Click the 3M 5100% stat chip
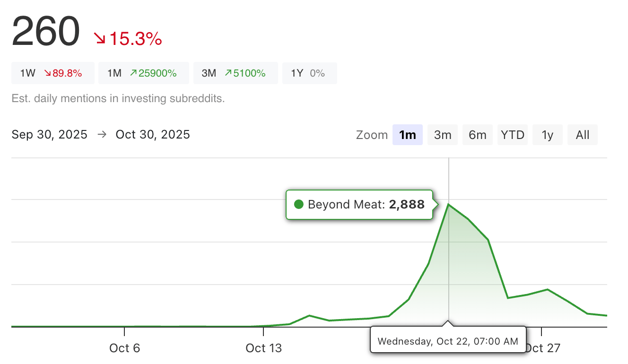 coord(236,73)
